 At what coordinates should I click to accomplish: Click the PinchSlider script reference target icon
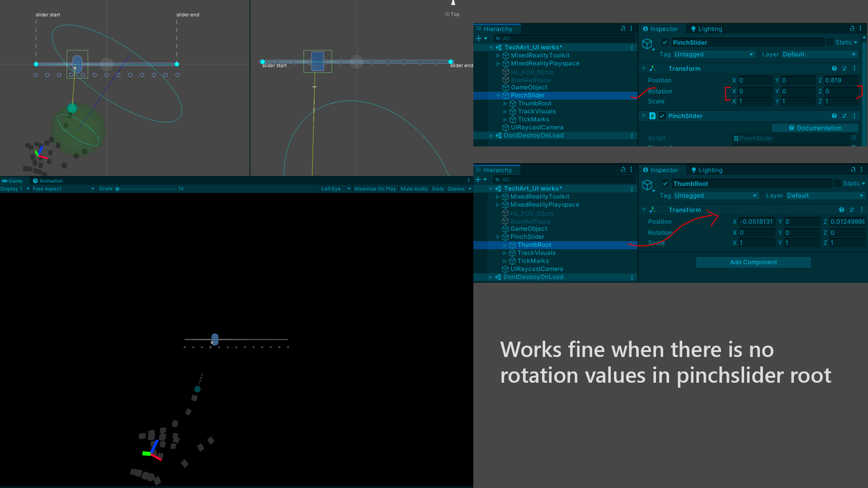point(854,138)
